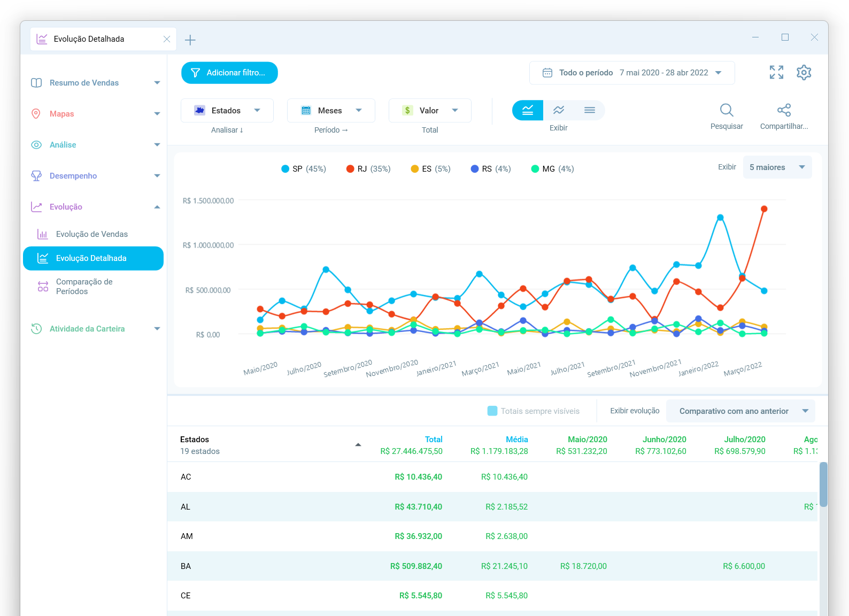Click the Resumo de Vendas book icon
Viewport: 849px width, 616px height.
click(36, 83)
